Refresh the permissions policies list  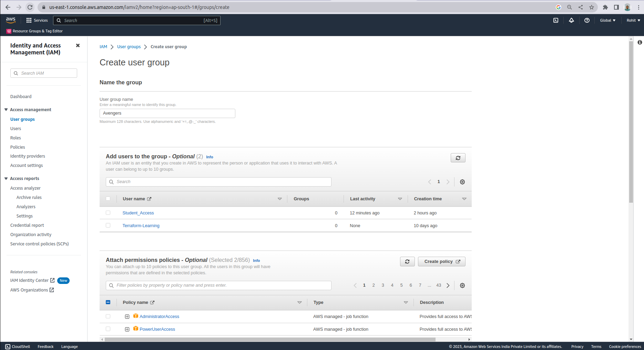click(x=407, y=262)
